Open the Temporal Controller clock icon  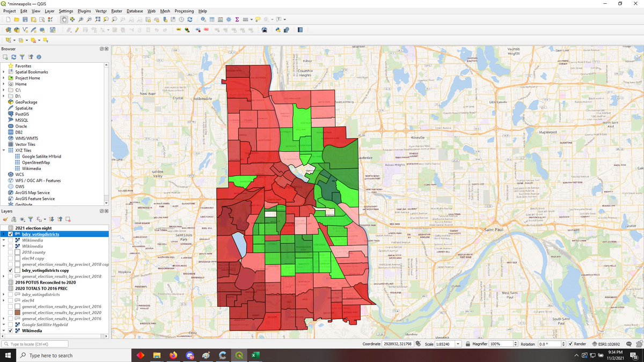click(x=181, y=19)
